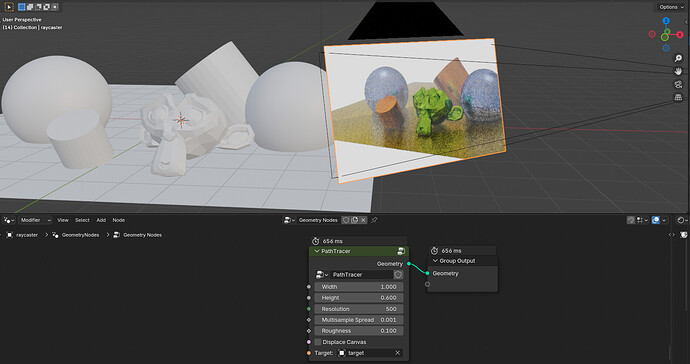Open the far-right editor options dropdown icon
The height and width of the screenshot is (364, 690).
click(x=682, y=220)
